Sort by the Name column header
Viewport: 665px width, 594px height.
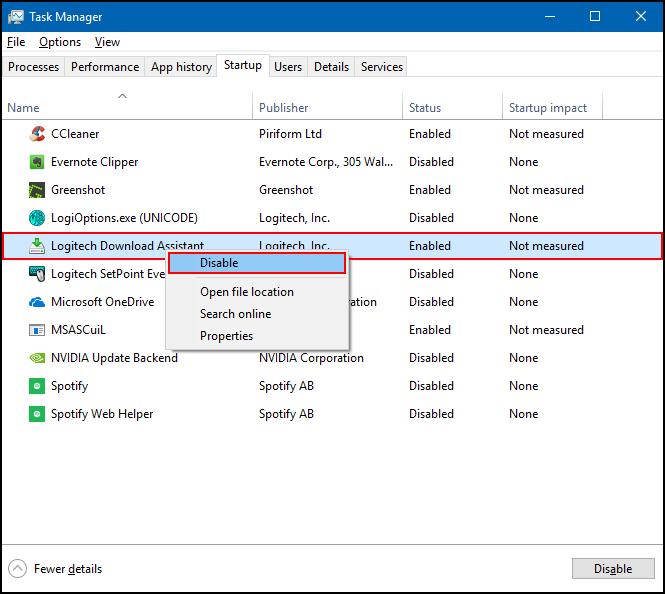pyautogui.click(x=127, y=108)
